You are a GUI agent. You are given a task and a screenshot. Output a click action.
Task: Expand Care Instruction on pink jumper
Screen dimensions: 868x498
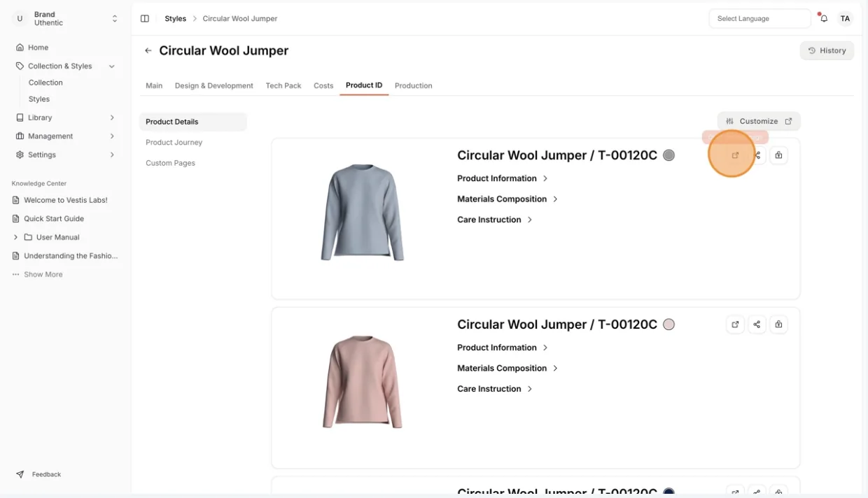(495, 389)
